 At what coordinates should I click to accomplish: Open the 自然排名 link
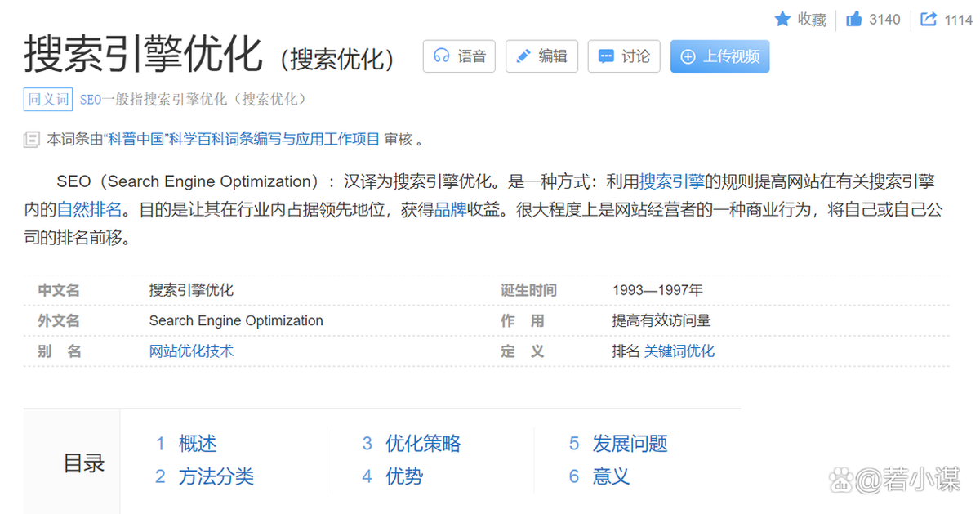89,210
